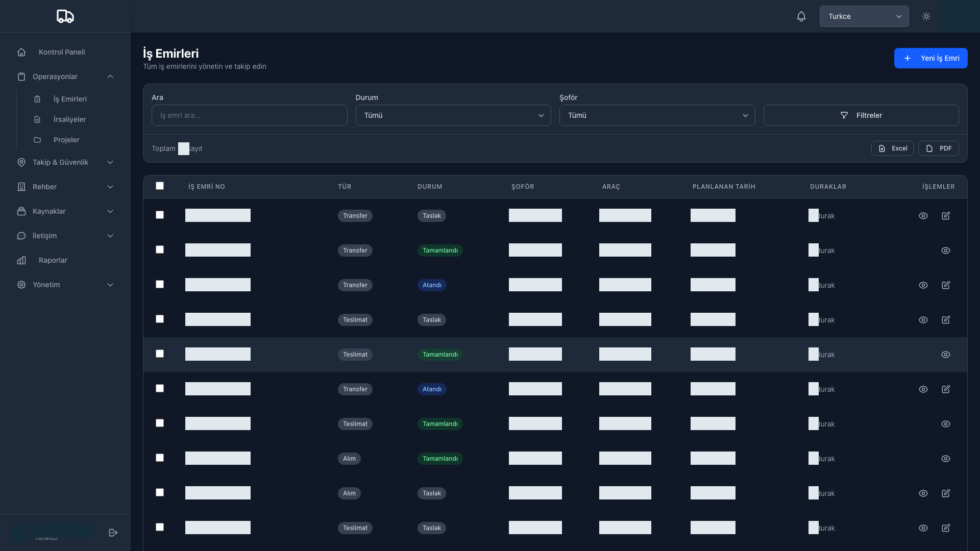Viewport: 980px width, 551px height.
Task: View the Transfer row with Taslak status
Action: (x=923, y=216)
